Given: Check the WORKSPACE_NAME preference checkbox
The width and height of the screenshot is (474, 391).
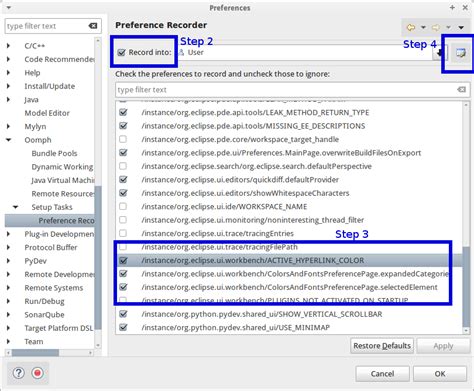Looking at the screenshot, I should [123, 206].
